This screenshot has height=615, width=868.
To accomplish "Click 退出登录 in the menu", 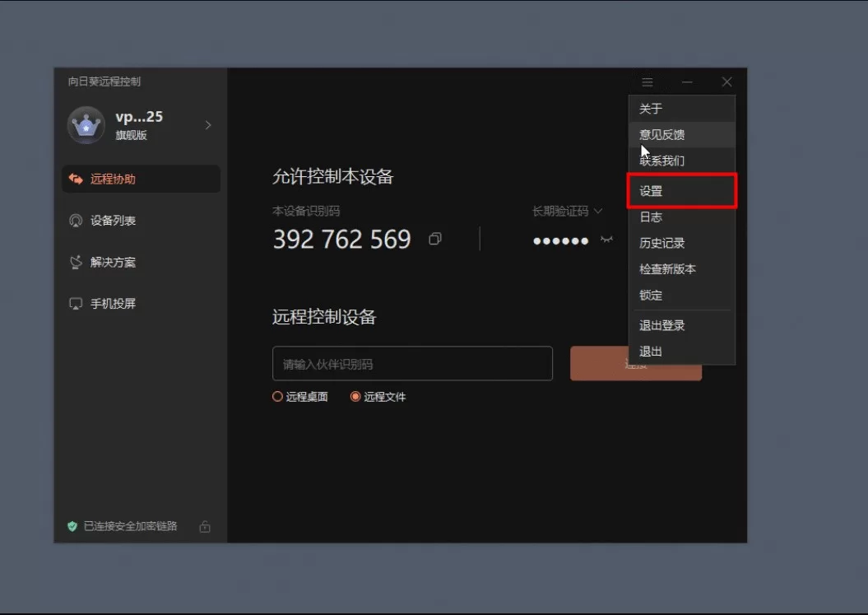I will tap(661, 325).
